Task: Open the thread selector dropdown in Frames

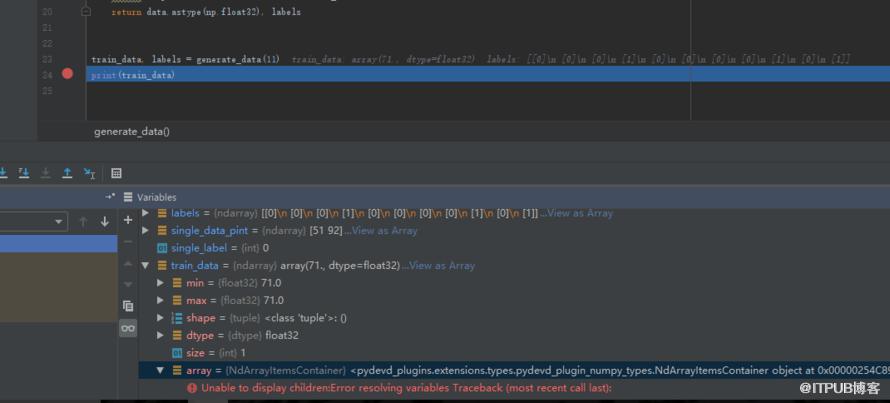Action: [x=58, y=221]
